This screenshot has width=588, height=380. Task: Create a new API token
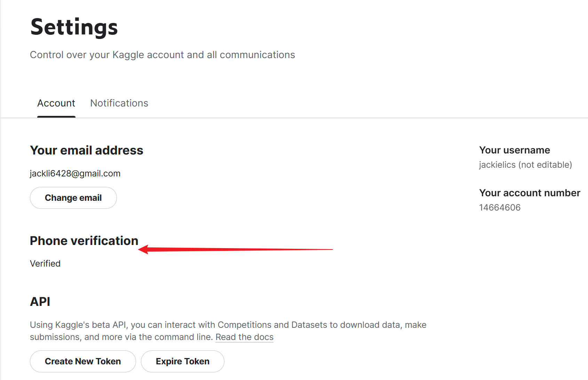tap(83, 362)
